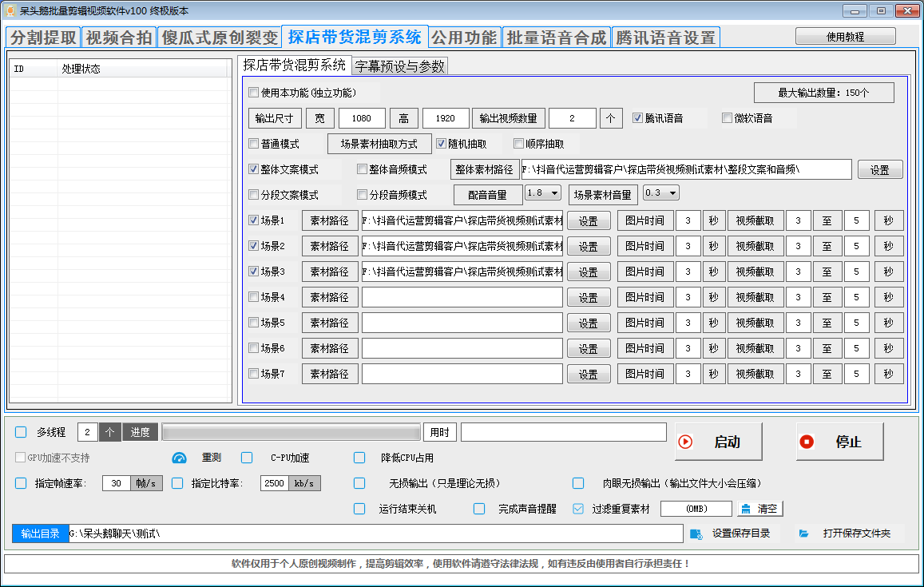Click the set save directory (设置保存目录) icon
924x587 pixels.
point(696,533)
